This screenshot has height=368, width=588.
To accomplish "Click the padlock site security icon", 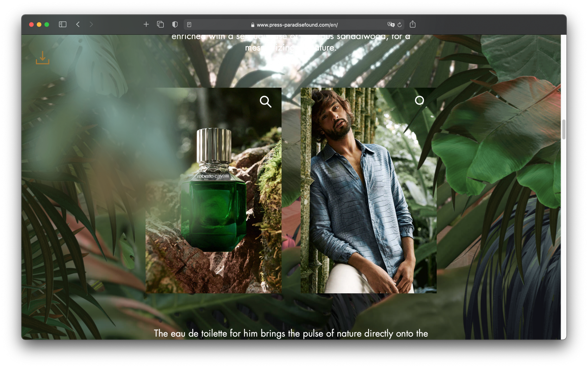I will click(253, 25).
